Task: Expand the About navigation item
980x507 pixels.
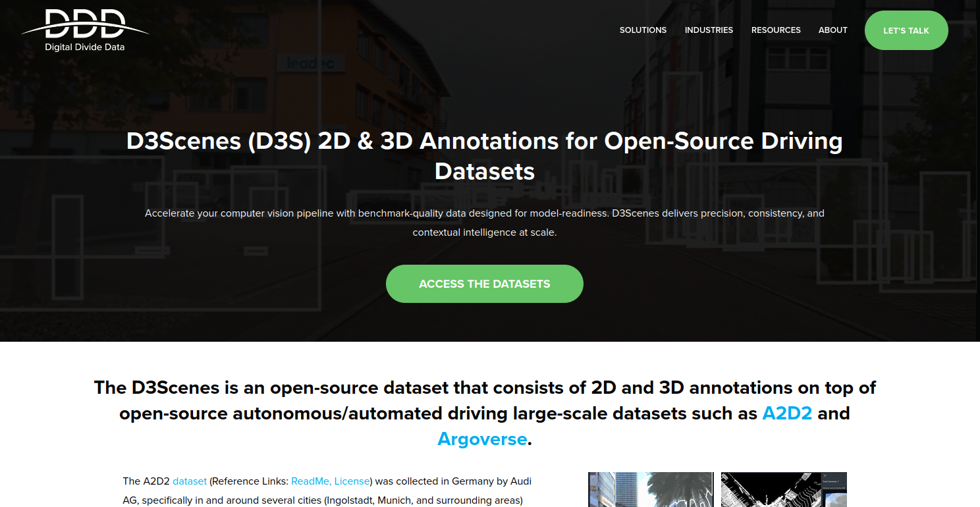Action: [832, 30]
